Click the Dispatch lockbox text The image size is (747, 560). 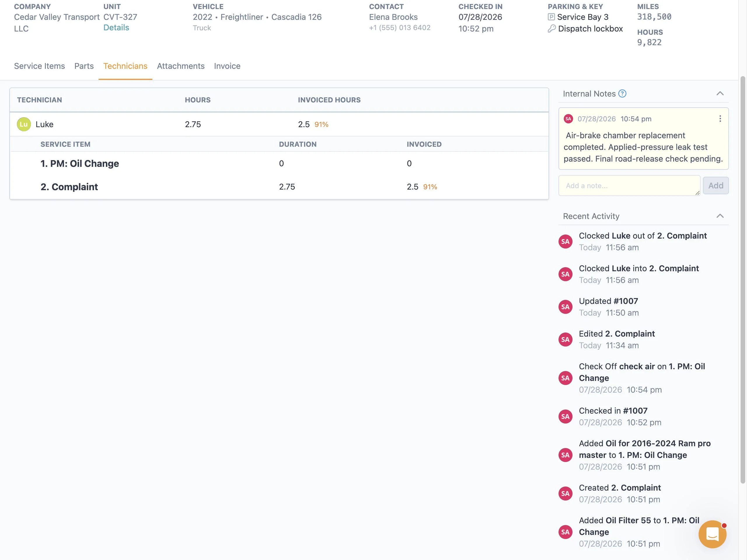point(590,29)
